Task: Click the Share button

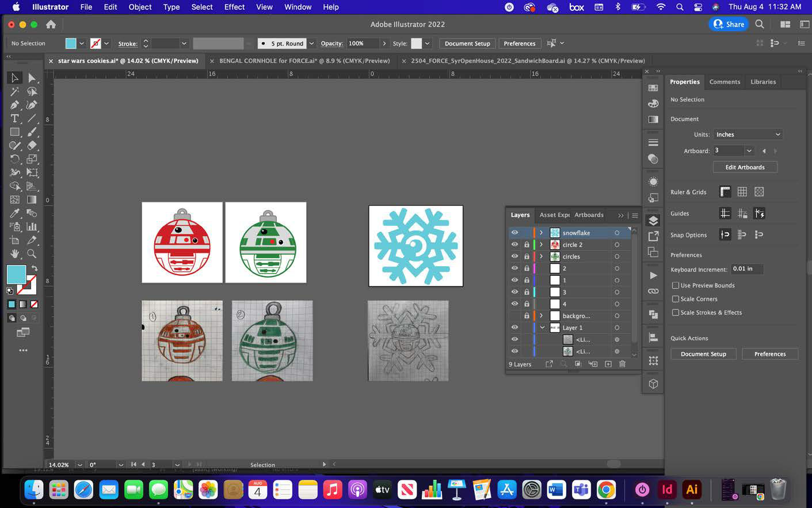Action: pos(729,24)
